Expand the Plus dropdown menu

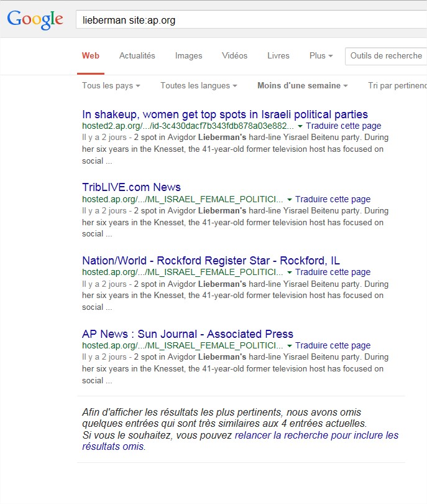click(x=321, y=55)
